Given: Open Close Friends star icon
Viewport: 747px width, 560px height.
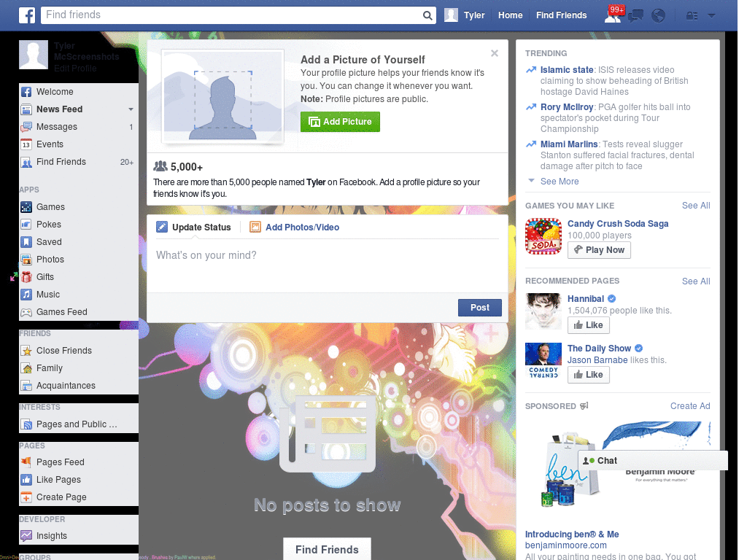Looking at the screenshot, I should (26, 351).
